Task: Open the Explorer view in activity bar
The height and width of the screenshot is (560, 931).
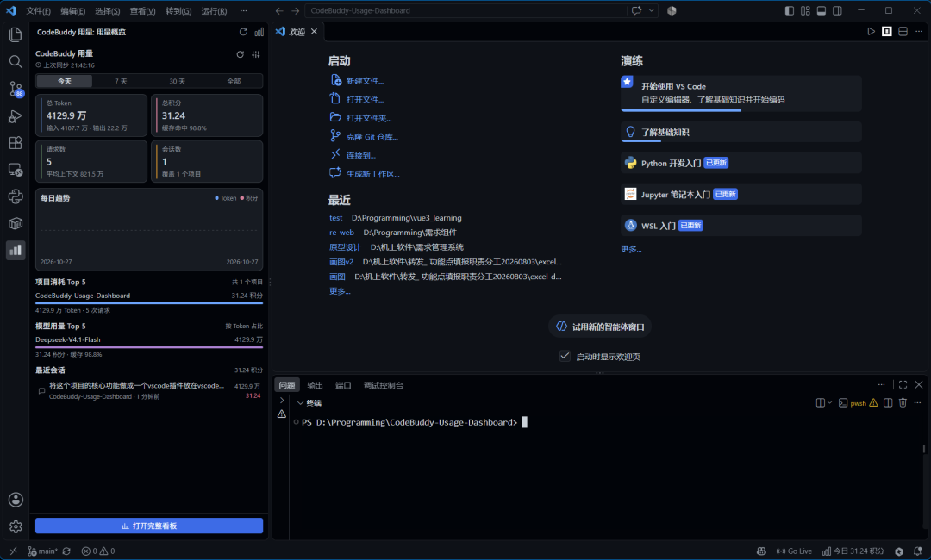Action: [x=16, y=34]
